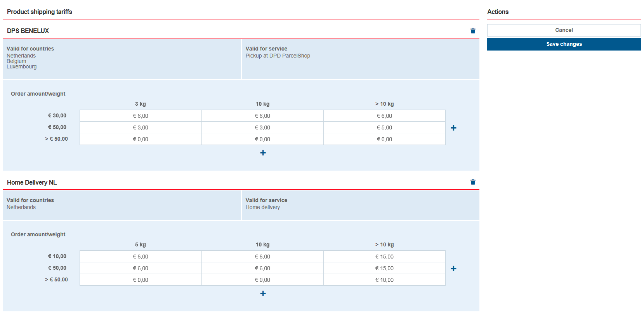Click Pickup at DPD ParcelShop service

[x=278, y=56]
